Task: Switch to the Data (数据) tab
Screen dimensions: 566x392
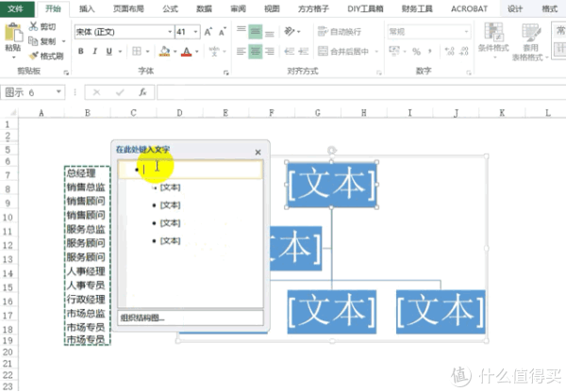Action: point(204,8)
